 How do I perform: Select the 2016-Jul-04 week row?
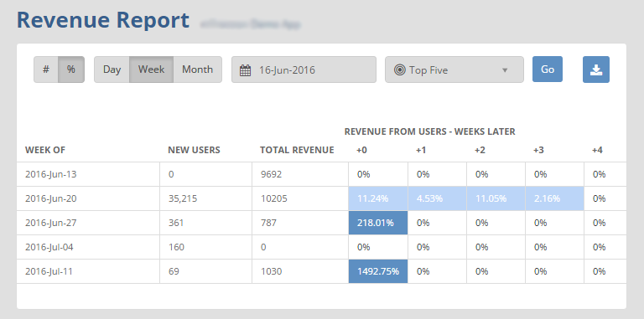pos(322,247)
